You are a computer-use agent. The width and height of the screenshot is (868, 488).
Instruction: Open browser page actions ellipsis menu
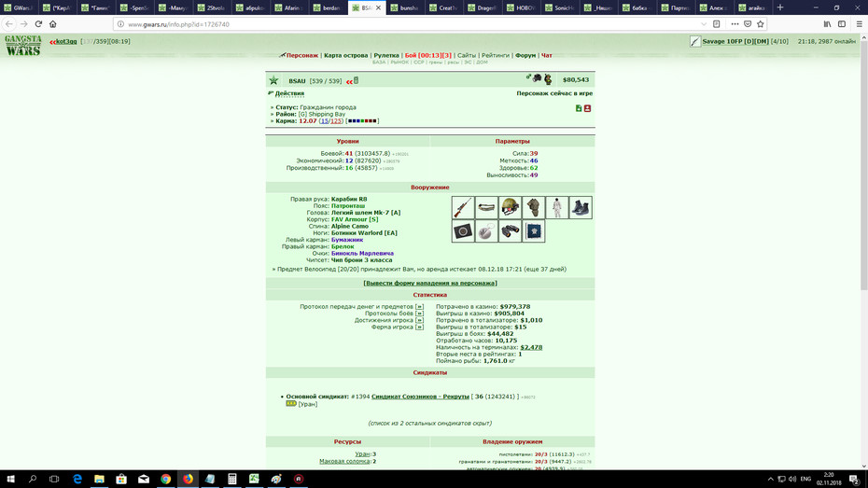pos(735,23)
